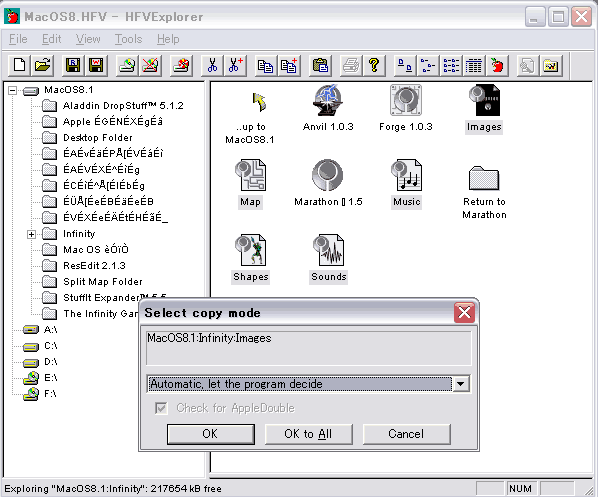Viewport: 598px width, 497px height.
Task: Switch to small icons view in toolbar
Action: tap(428, 65)
